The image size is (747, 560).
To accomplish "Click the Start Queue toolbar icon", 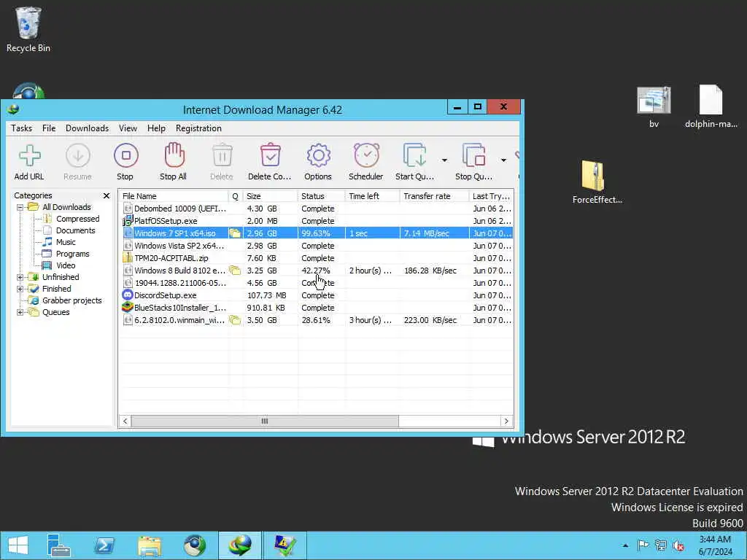I will click(414, 162).
